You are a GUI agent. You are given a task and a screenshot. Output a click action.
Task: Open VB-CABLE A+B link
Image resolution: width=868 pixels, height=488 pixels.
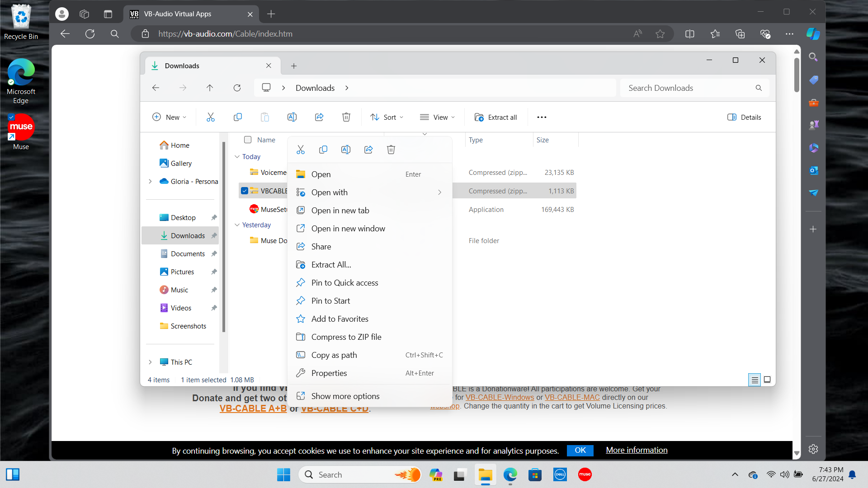[253, 408]
